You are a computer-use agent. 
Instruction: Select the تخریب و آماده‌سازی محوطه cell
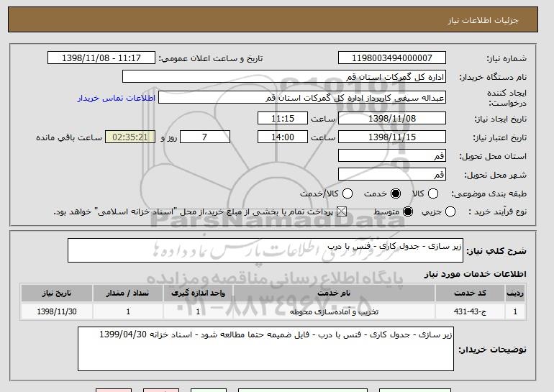334,312
